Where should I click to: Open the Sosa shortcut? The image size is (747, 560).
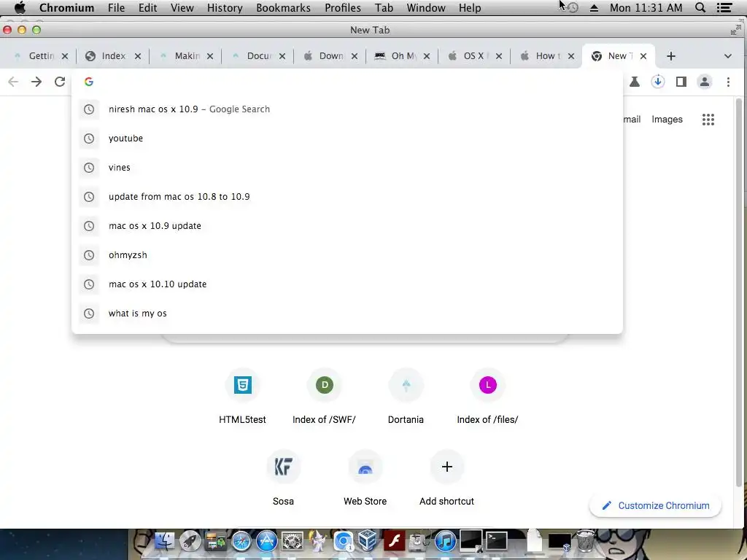284,479
